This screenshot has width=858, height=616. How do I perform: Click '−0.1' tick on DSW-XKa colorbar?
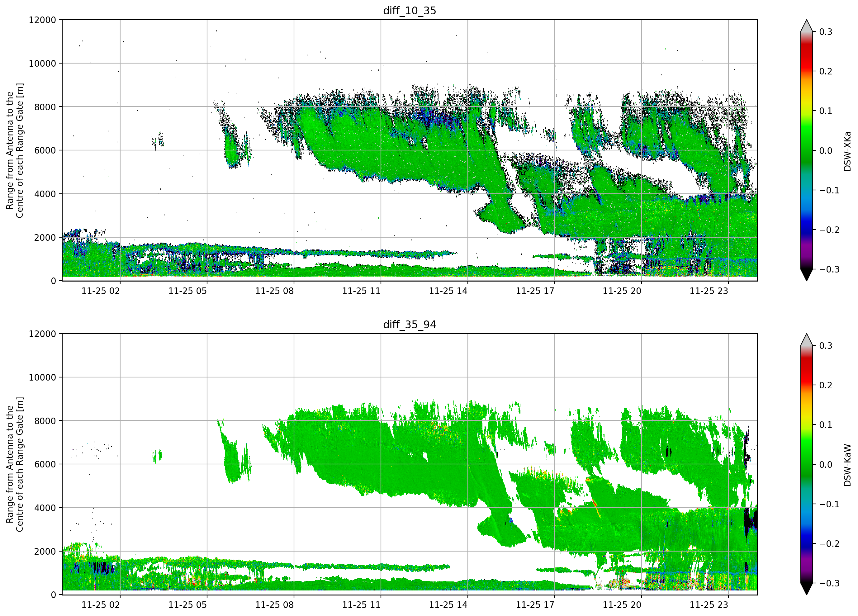[x=829, y=190]
